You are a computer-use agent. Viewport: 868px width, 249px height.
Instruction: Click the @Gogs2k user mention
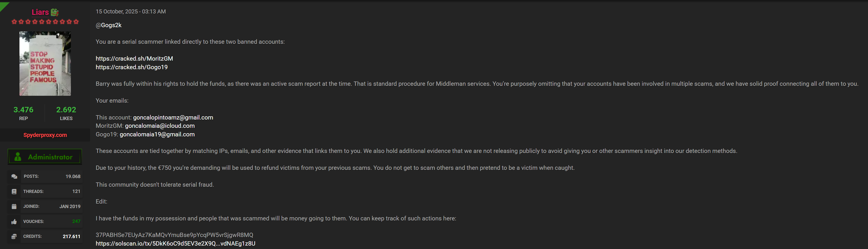tap(109, 25)
